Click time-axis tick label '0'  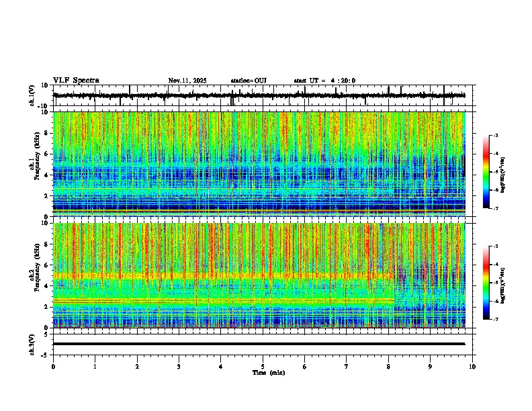[53, 367]
